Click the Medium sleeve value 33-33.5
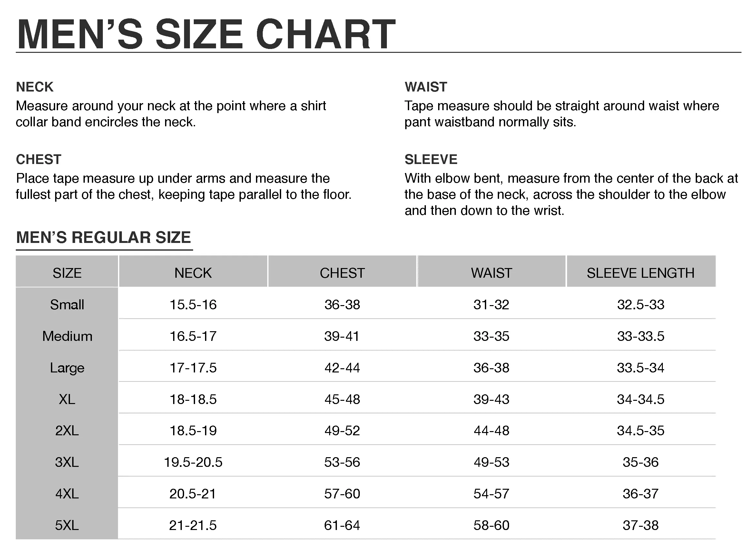This screenshot has width=756, height=549. point(641,336)
